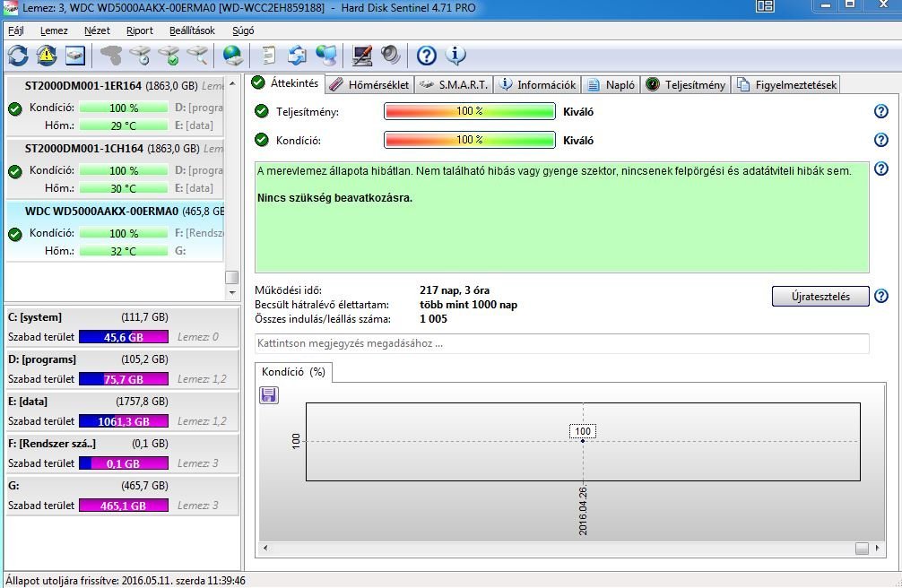Click the layout icon in title bar
902x588 pixels.
[765, 6]
